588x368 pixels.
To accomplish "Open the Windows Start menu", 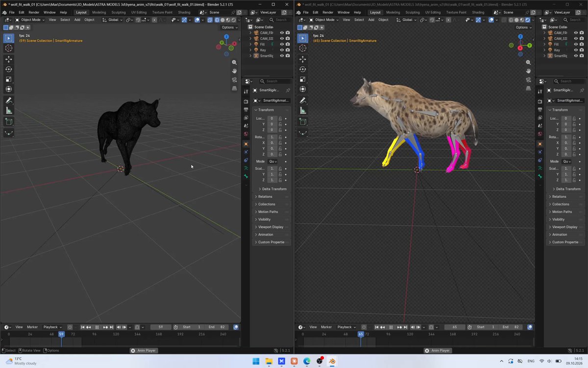I will pos(256,362).
